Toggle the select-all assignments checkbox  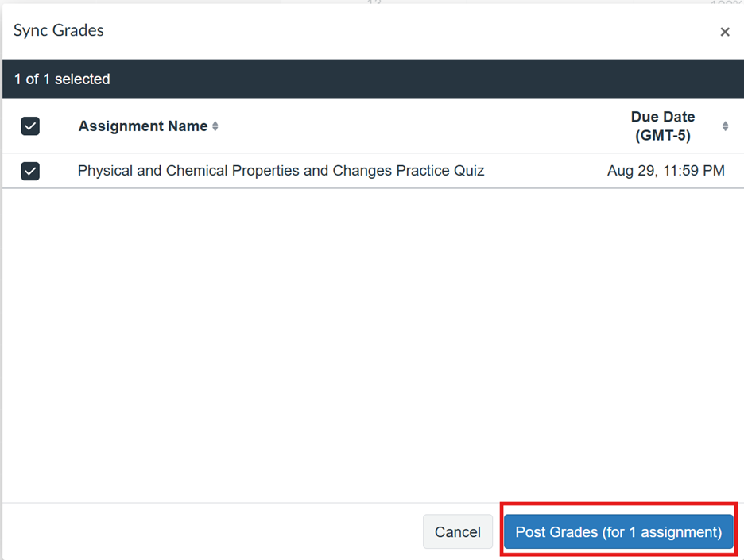(x=30, y=126)
